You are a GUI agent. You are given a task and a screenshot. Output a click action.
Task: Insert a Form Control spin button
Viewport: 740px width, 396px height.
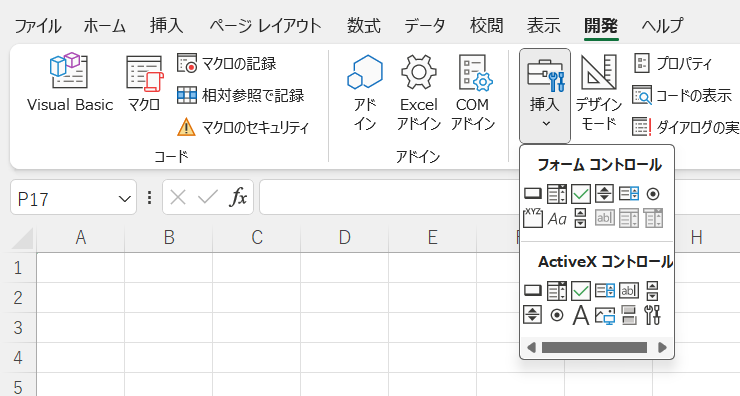pos(605,194)
